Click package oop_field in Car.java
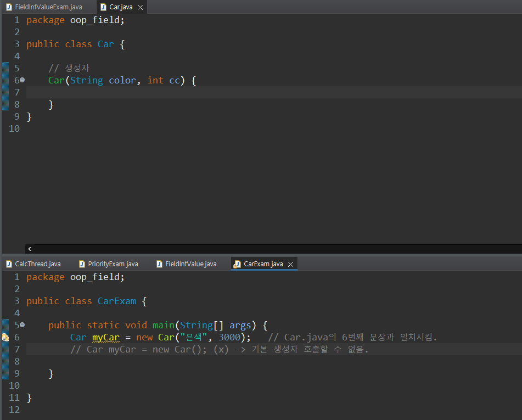The width and height of the screenshot is (522, 420). pos(75,20)
